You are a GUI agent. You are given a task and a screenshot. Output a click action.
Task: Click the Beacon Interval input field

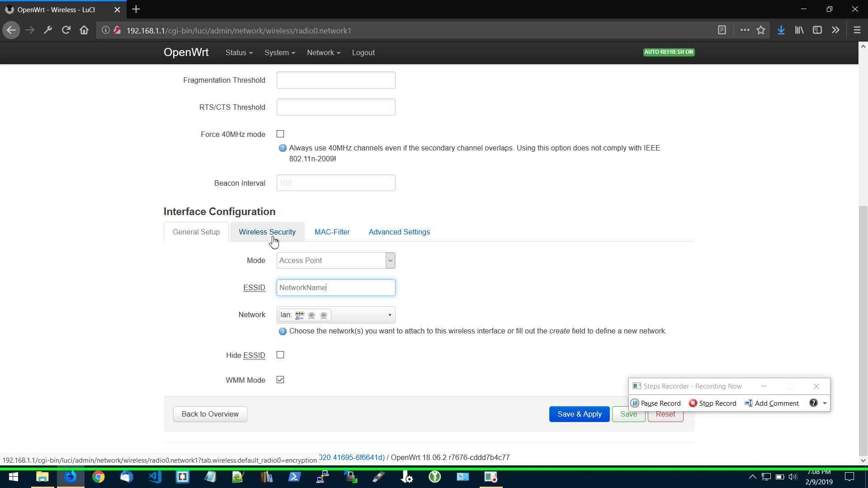336,183
